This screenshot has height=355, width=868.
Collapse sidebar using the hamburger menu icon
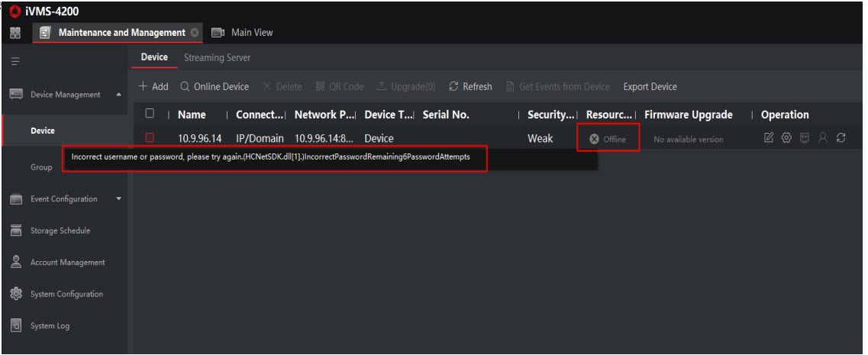14,59
